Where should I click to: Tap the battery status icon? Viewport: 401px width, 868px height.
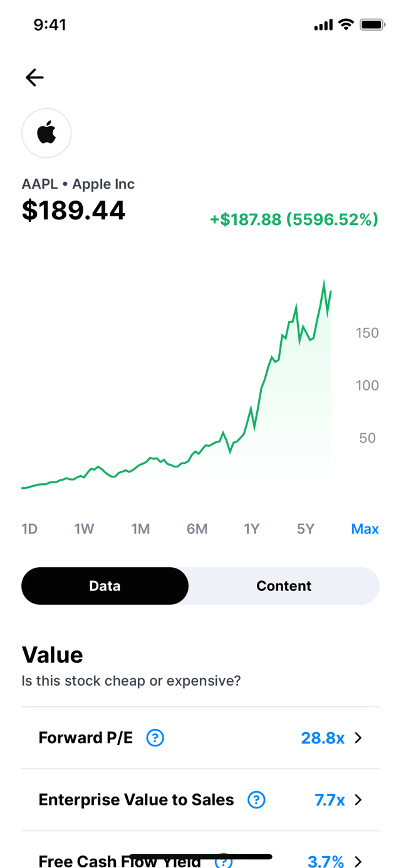[372, 25]
